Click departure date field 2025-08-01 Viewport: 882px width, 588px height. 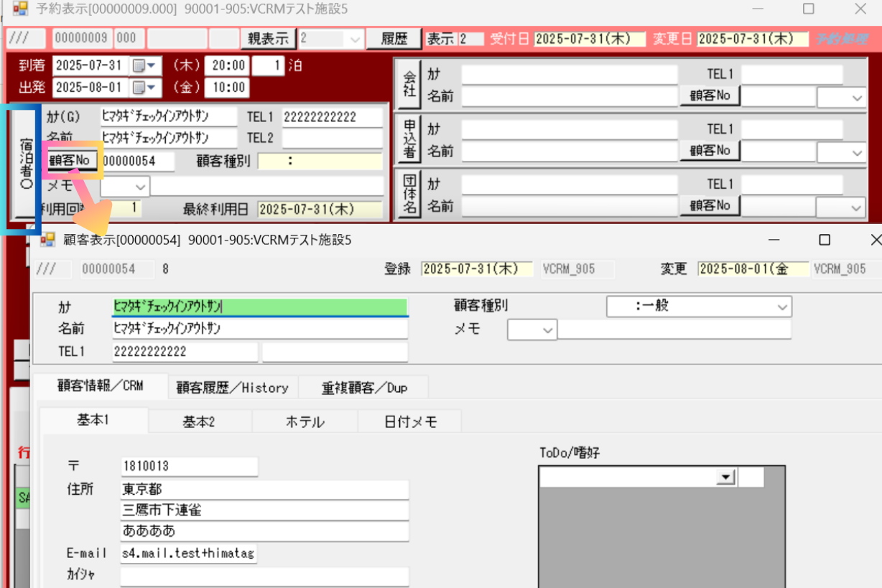(91, 88)
